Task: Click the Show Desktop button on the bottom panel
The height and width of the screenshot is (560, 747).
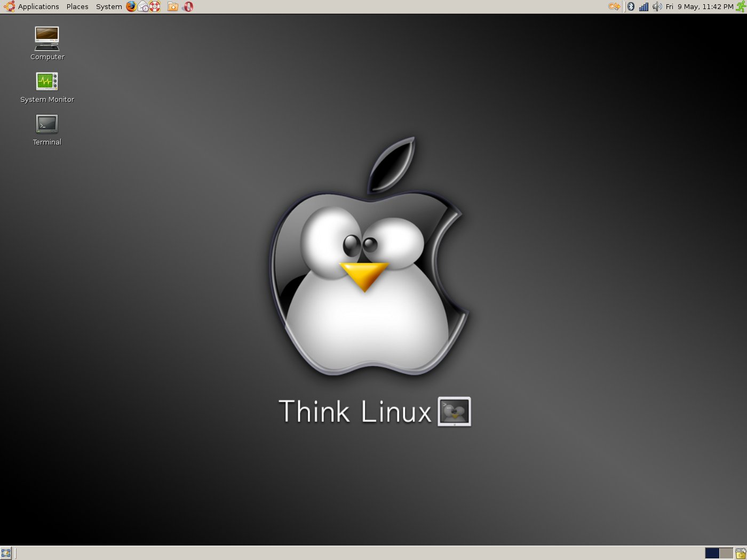Action: [6, 553]
